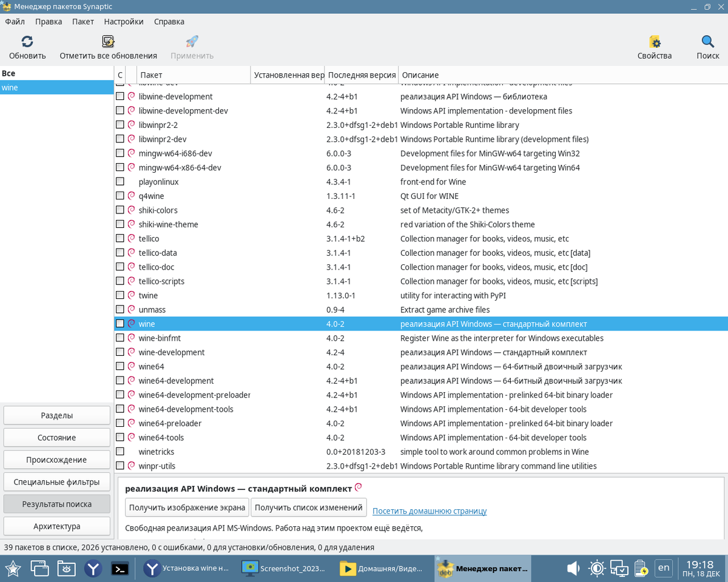Click Debian swirl icon beside shiki-colors

pos(131,210)
